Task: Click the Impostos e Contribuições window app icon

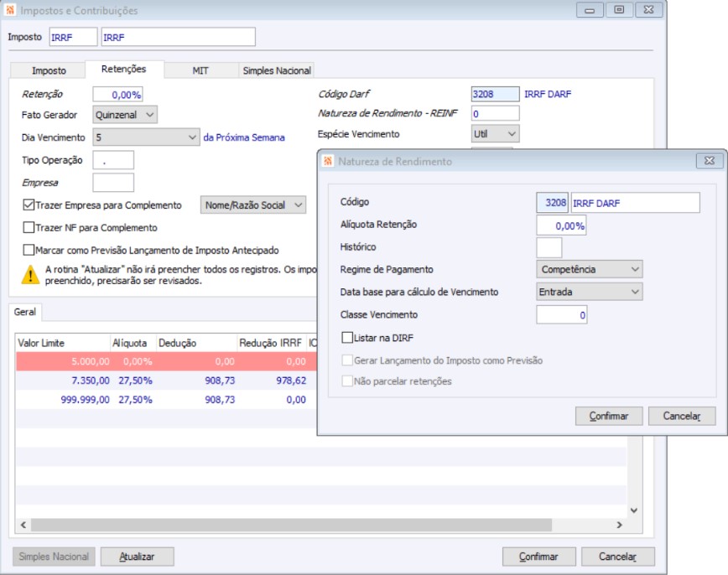Action: pos(10,10)
